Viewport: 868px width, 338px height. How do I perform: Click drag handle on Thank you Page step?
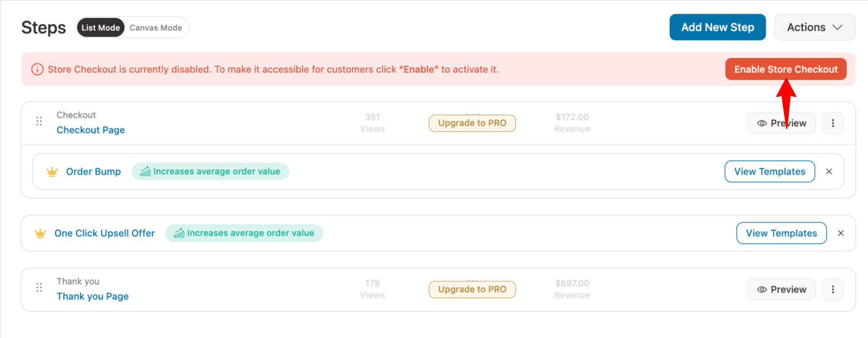click(x=39, y=288)
